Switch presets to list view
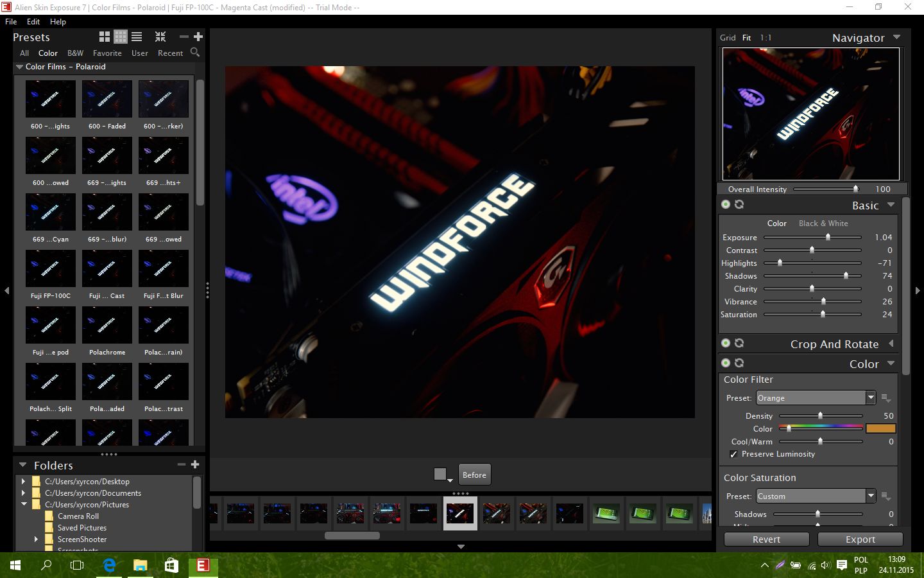Viewport: 924px width, 578px height. [x=137, y=37]
